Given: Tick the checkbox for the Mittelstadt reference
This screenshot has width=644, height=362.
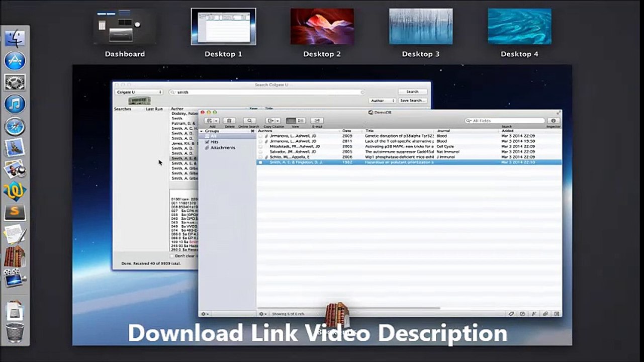Looking at the screenshot, I should [260, 146].
